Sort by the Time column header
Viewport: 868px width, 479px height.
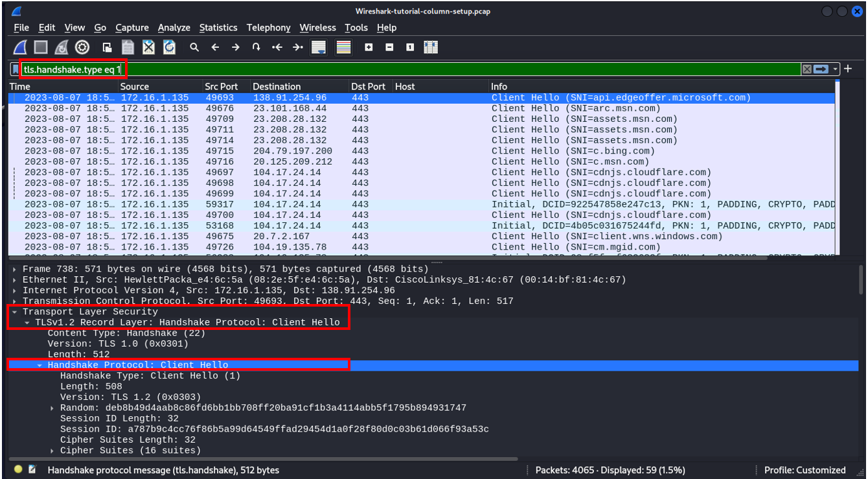[63, 86]
